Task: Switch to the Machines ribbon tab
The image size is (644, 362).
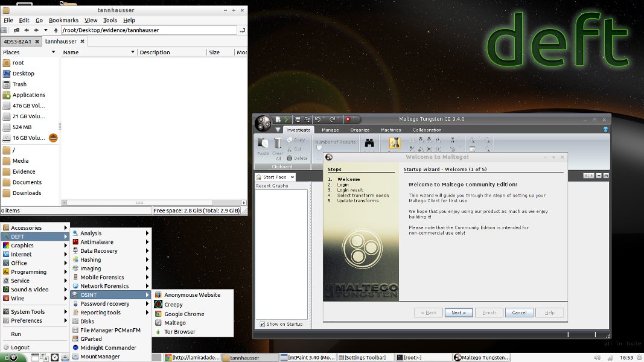Action: [x=391, y=130]
